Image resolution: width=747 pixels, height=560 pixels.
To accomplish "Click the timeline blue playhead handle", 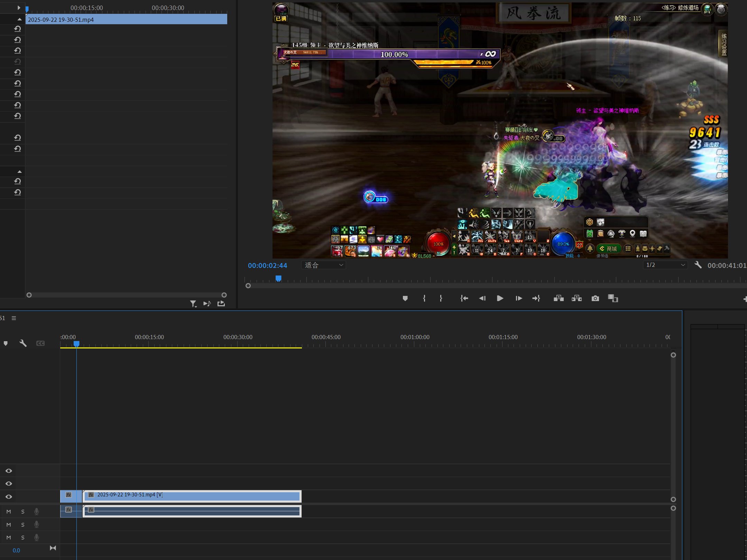I will [76, 344].
